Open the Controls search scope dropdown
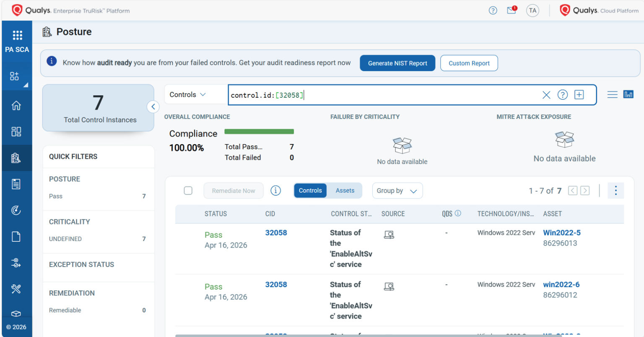 pos(187,95)
